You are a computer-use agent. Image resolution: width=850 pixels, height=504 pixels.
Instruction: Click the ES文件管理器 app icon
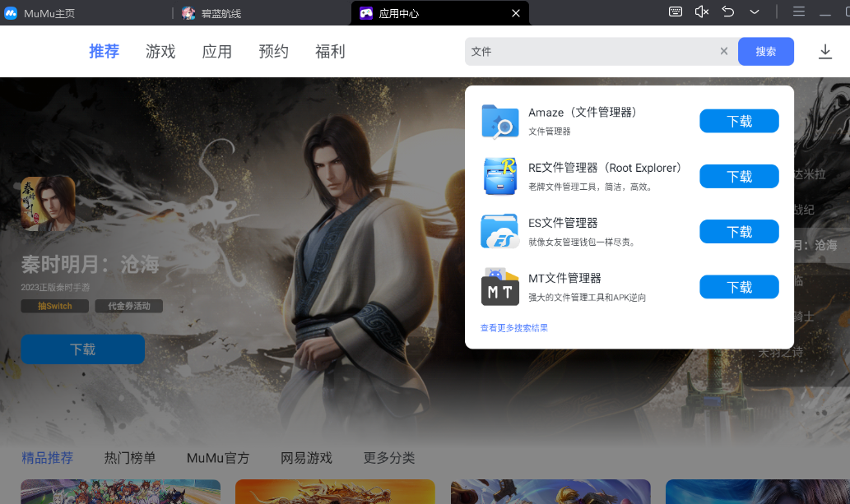point(499,231)
